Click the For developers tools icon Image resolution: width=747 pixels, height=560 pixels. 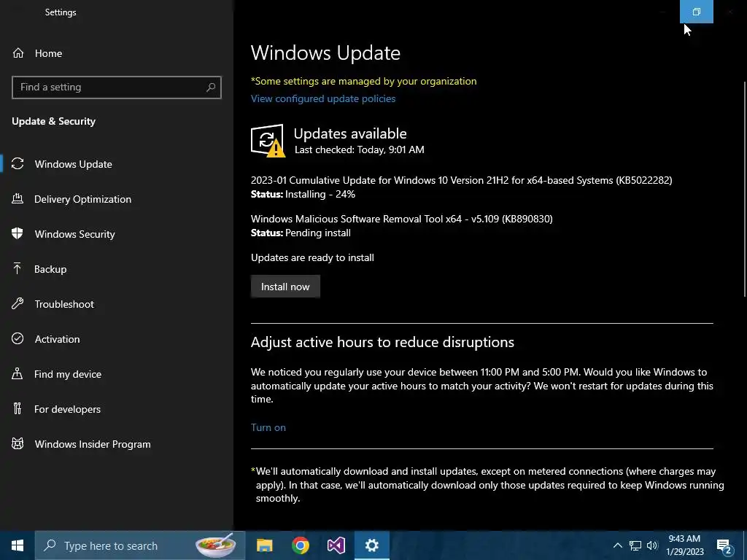point(18,409)
